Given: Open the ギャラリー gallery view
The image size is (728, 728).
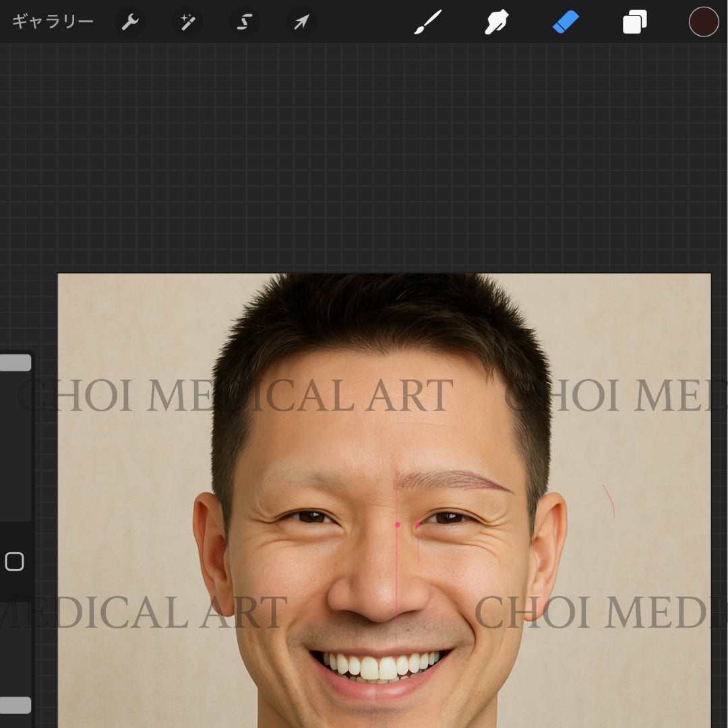Looking at the screenshot, I should tap(53, 22).
